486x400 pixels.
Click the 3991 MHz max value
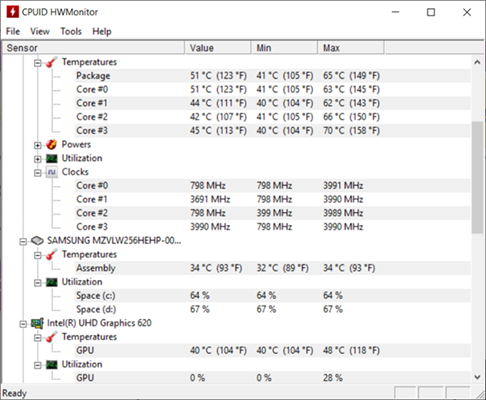[x=343, y=185]
